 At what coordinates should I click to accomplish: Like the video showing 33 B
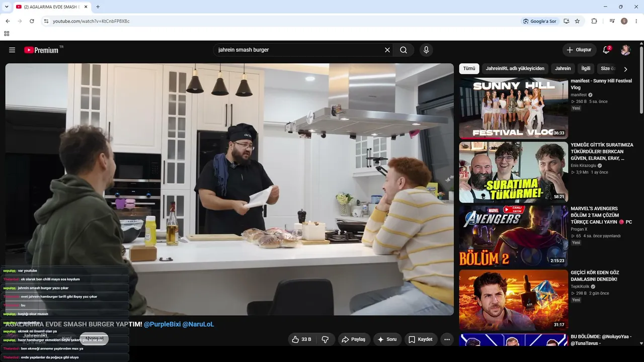(301, 339)
